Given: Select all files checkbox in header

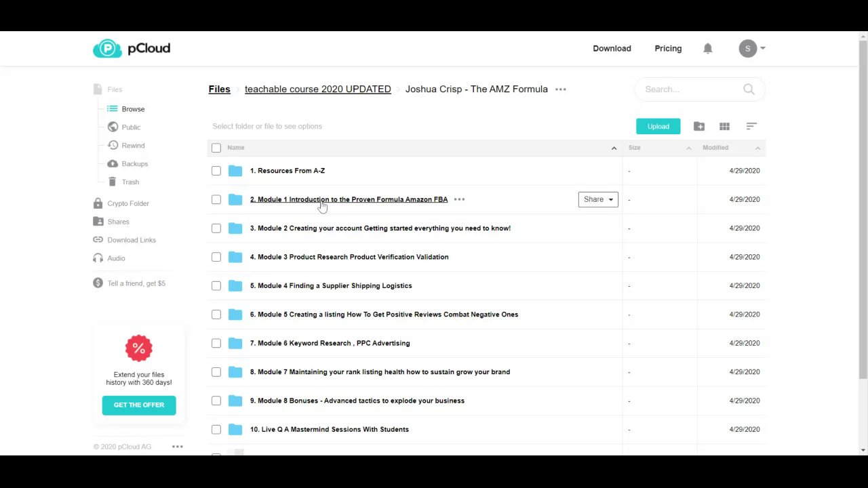Looking at the screenshot, I should 216,148.
